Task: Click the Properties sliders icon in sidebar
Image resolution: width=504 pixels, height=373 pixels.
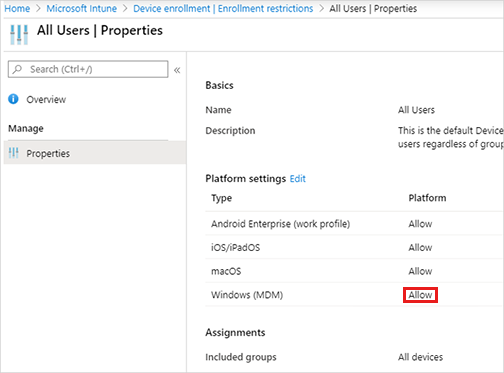Action: click(x=14, y=153)
